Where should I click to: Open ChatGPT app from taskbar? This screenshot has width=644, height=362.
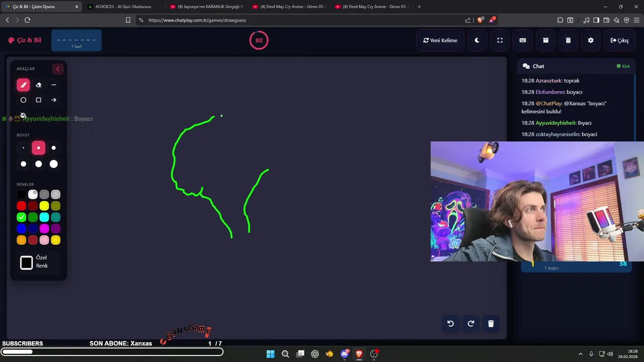[315, 354]
